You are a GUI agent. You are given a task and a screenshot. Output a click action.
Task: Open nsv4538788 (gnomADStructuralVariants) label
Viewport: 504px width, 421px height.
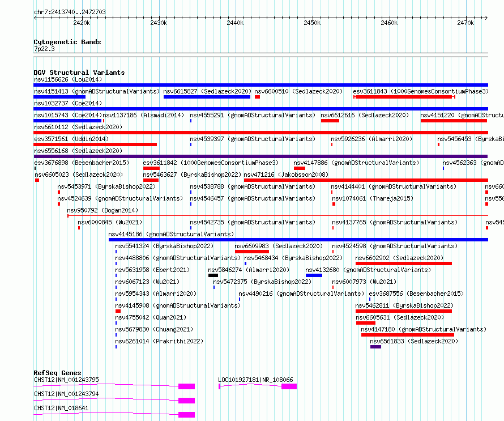pyautogui.click(x=253, y=186)
